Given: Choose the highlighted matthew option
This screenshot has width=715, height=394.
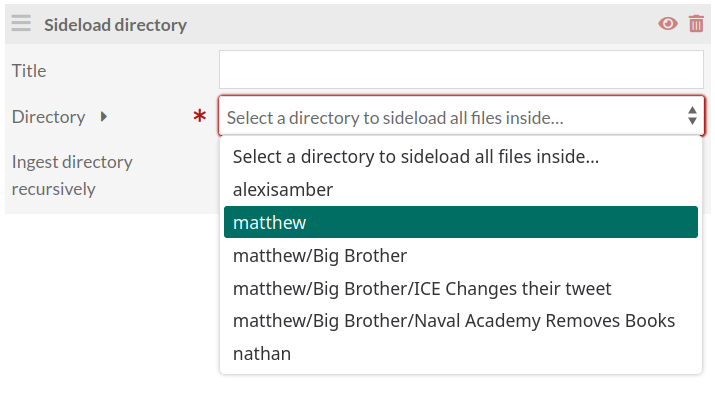Looking at the screenshot, I should click(x=461, y=222).
